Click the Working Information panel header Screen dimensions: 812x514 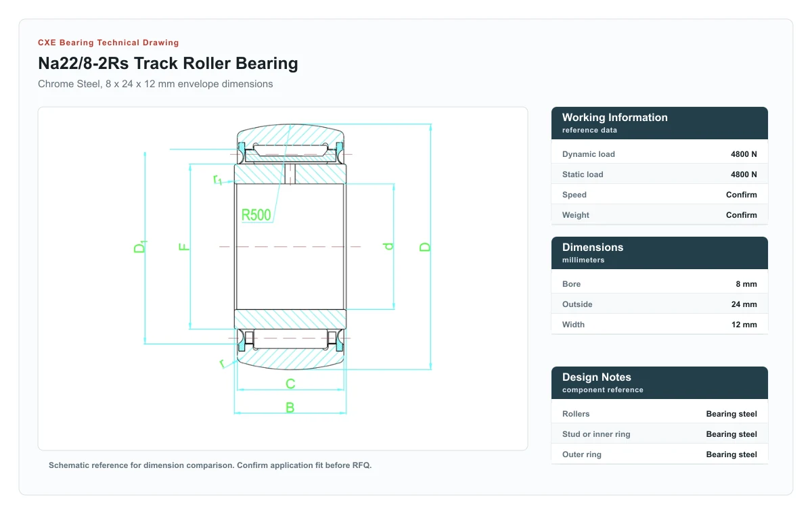click(660, 123)
